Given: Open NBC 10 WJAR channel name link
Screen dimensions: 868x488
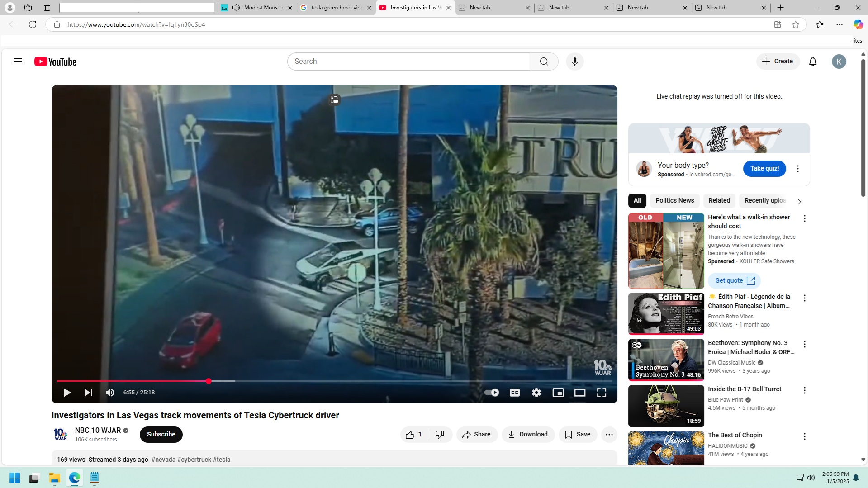Looking at the screenshot, I should click(x=98, y=431).
